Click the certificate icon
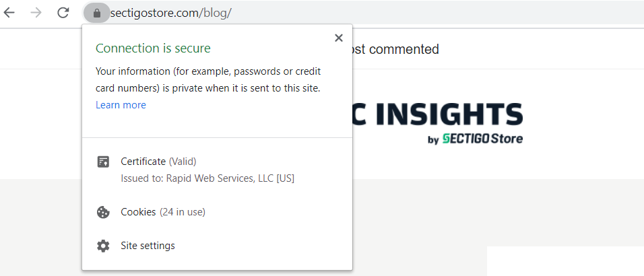Image resolution: width=644 pixels, height=276 pixels. [x=103, y=162]
